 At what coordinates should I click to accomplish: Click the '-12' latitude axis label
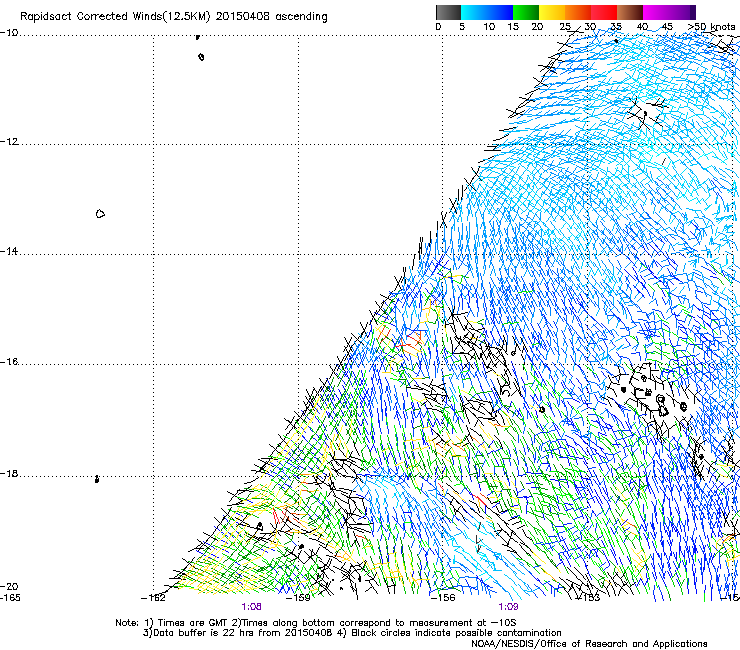tap(9, 142)
